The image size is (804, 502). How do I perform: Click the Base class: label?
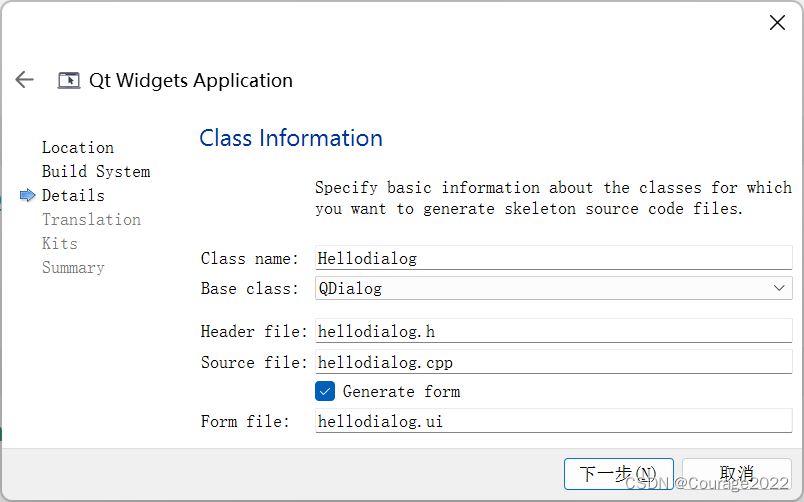coord(249,288)
